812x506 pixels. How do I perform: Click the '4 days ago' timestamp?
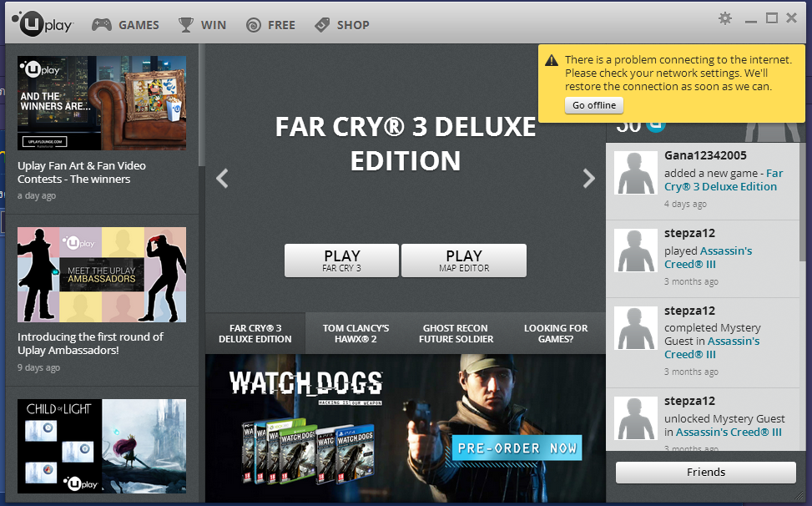point(686,204)
